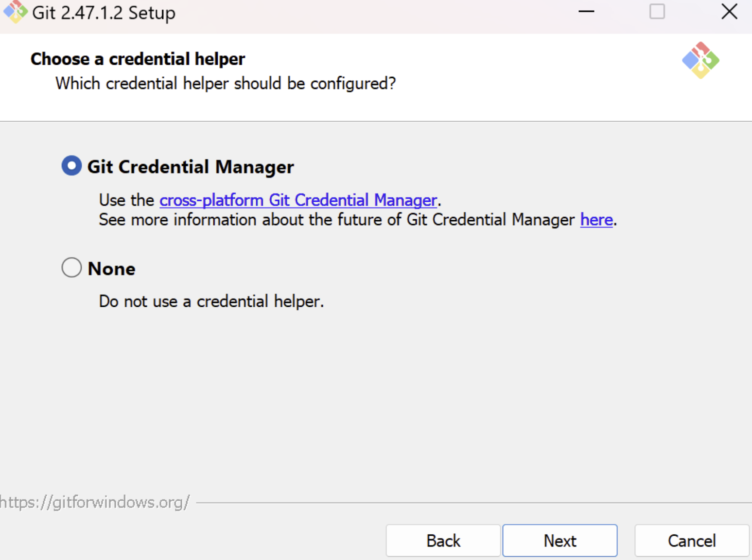Cancel the Git installation
Screen dimensions: 752x560
coord(692,541)
